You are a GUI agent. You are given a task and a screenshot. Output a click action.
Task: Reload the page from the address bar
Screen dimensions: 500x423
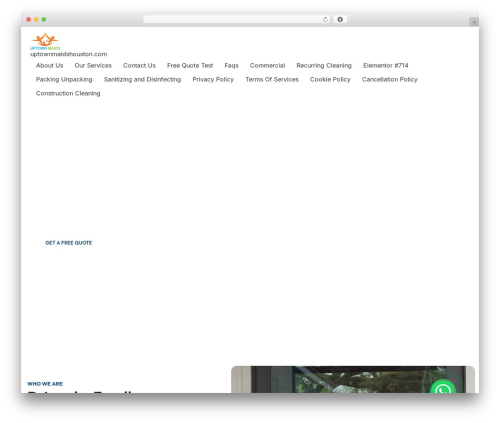325,20
